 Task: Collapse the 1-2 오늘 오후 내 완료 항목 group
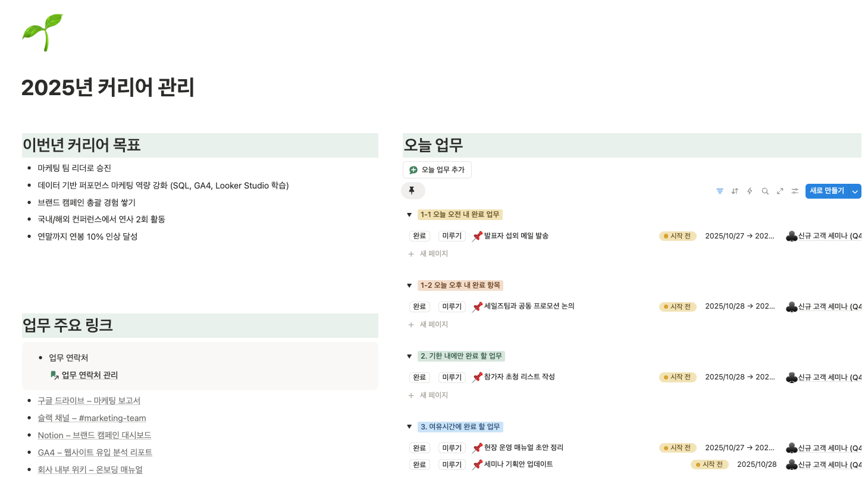tap(409, 285)
